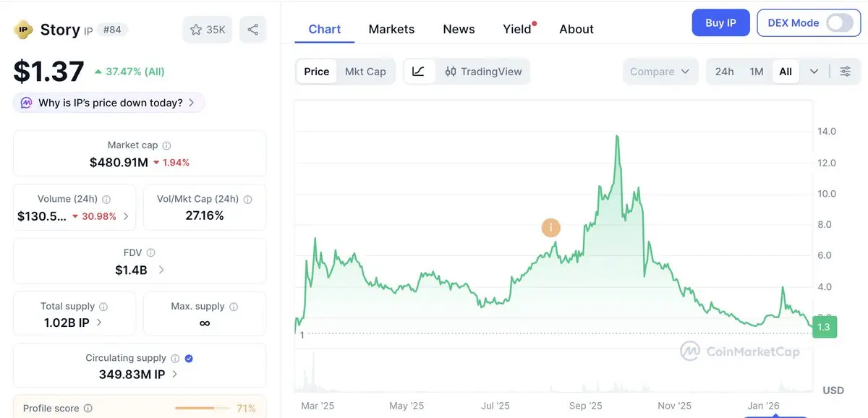Click the Buy IP button

pyautogui.click(x=720, y=23)
